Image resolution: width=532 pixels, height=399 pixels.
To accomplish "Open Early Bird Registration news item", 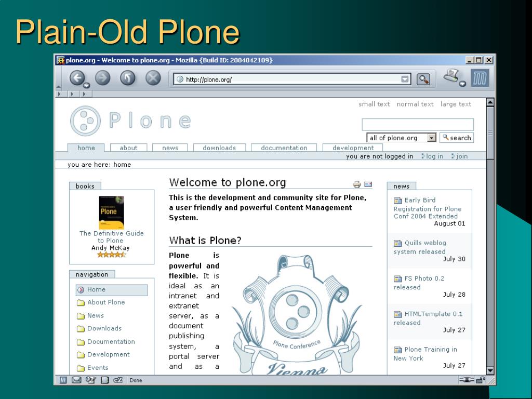I will [428, 208].
